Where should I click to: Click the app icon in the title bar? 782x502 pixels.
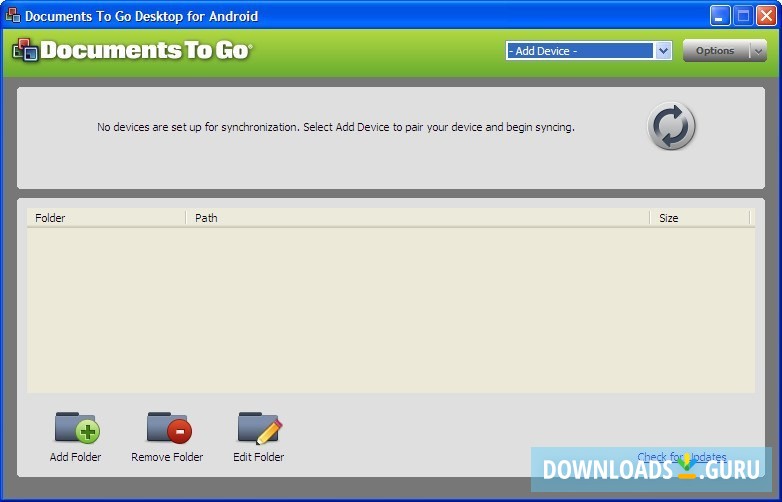pos(12,15)
